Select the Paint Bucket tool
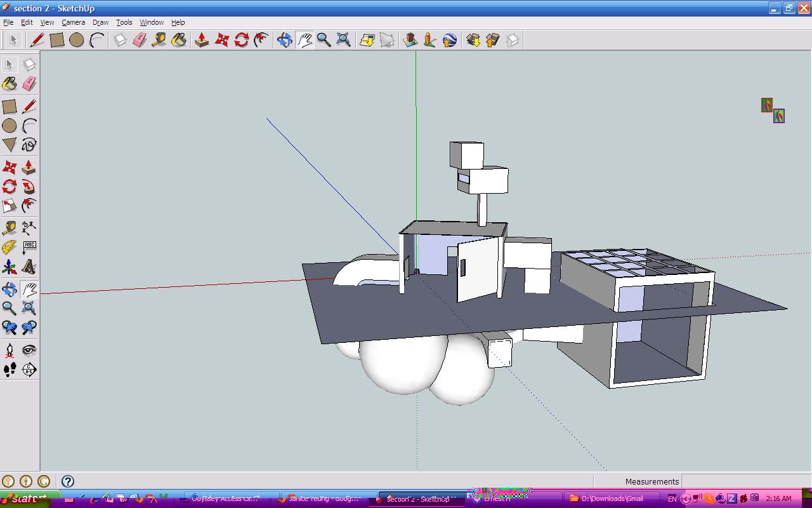812x508 pixels. (x=10, y=83)
